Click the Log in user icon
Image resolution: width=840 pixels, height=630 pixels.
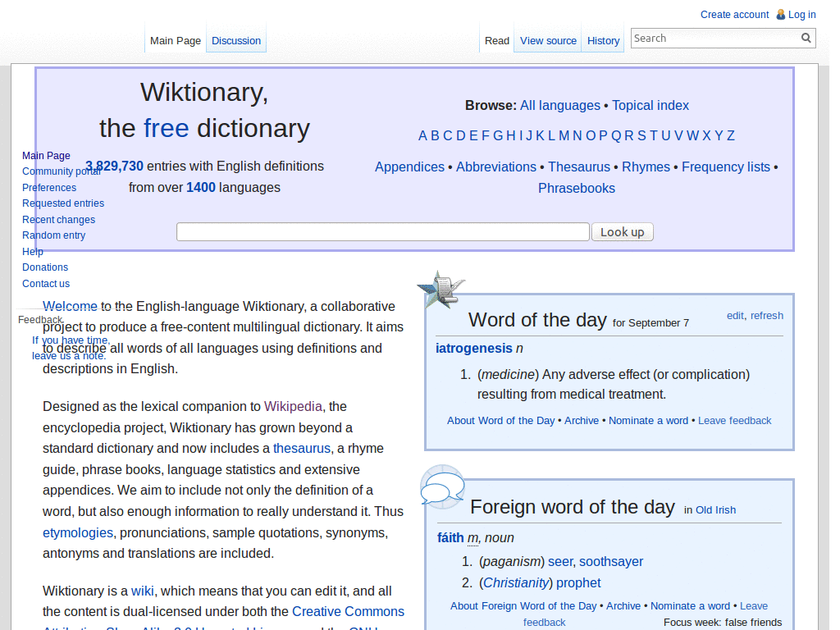click(781, 15)
